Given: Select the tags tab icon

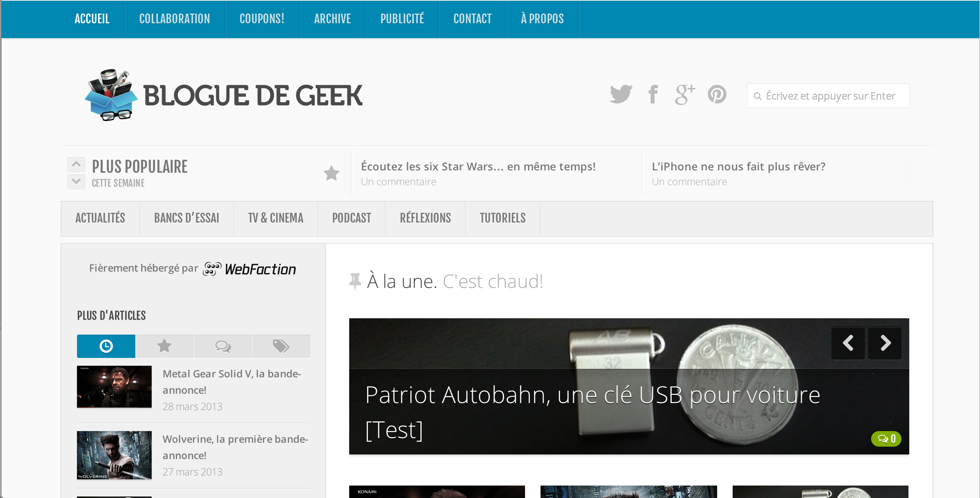Looking at the screenshot, I should point(281,346).
